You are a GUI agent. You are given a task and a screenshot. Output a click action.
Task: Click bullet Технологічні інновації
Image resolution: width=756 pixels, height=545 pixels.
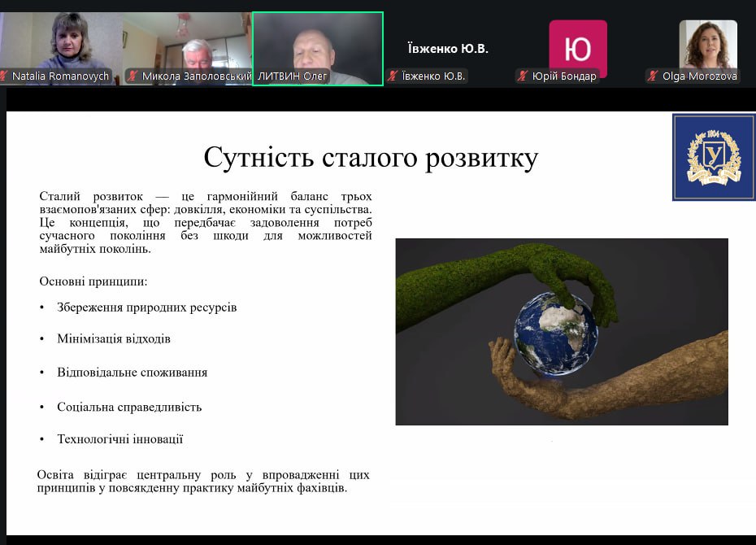pyautogui.click(x=120, y=439)
